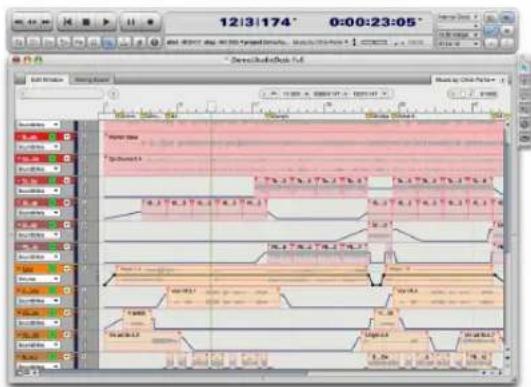Open the output dropdown under the second orange track
Viewport: 531px width, 387px height.
pyautogui.click(x=38, y=301)
